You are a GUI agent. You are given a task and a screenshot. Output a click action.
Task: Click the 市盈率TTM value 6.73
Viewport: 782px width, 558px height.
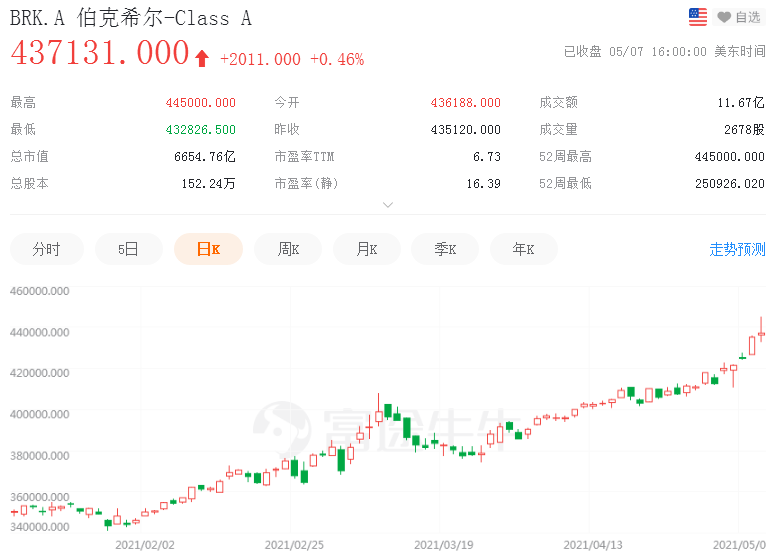(x=487, y=157)
